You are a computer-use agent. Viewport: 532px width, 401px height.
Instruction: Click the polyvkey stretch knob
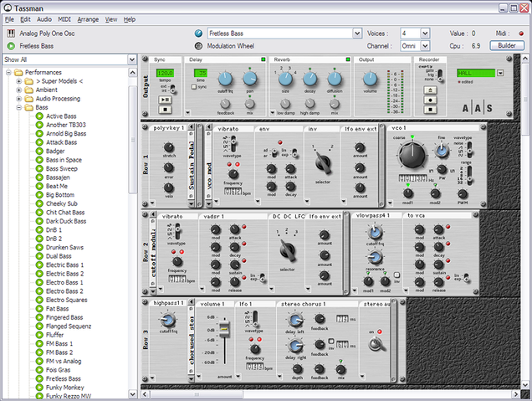coord(169,147)
